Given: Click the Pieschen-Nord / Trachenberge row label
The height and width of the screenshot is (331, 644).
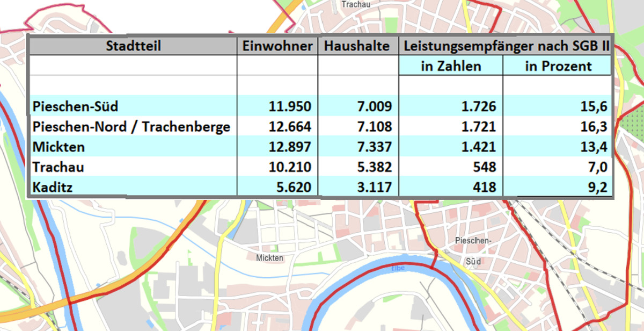Looking at the screenshot, I should [131, 127].
